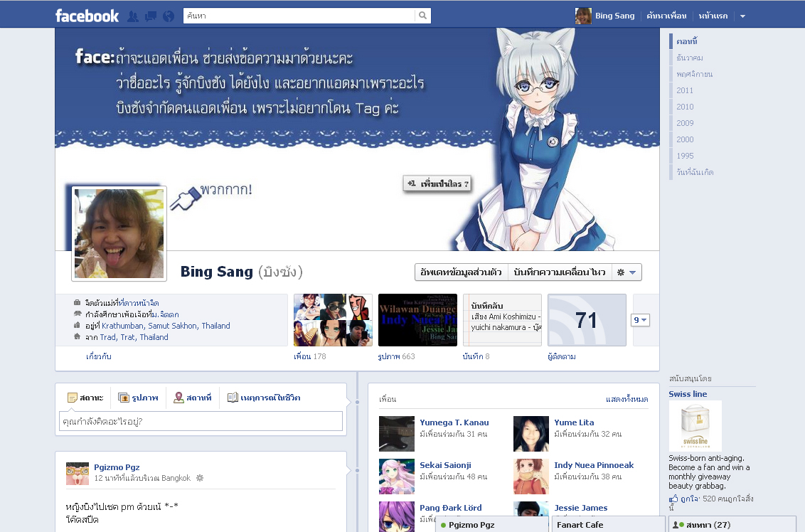Click the Facebook logo
Image resolution: width=805 pixels, height=532 pixels.
pos(87,16)
